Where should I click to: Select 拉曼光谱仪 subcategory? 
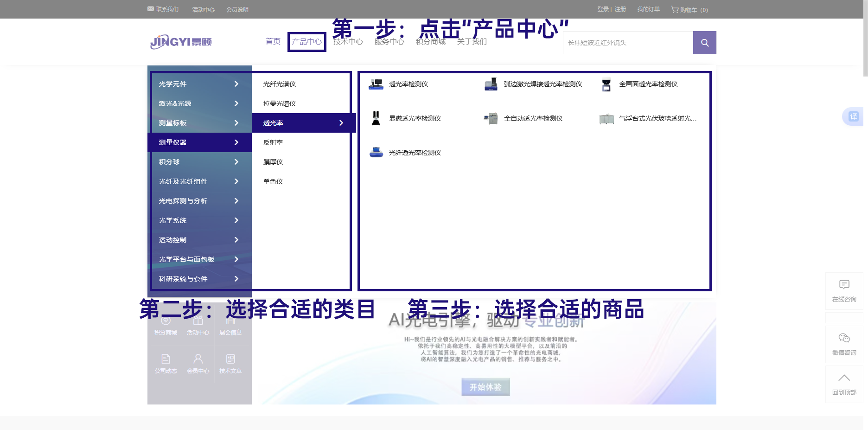pos(280,103)
